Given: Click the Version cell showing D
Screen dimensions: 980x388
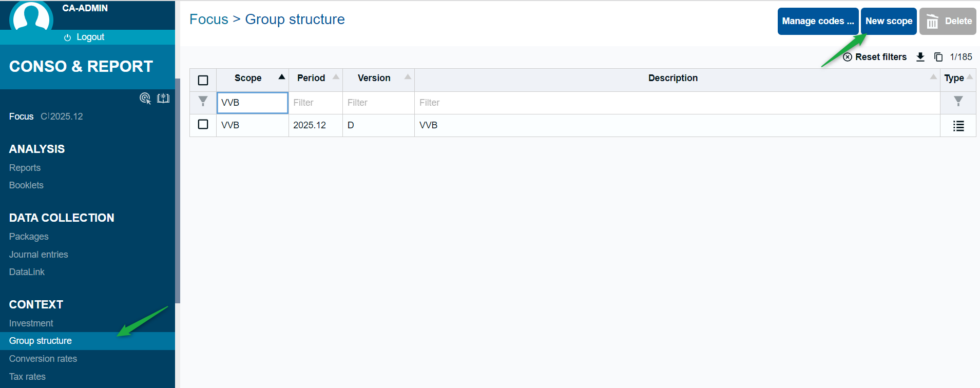Looking at the screenshot, I should tap(378, 125).
